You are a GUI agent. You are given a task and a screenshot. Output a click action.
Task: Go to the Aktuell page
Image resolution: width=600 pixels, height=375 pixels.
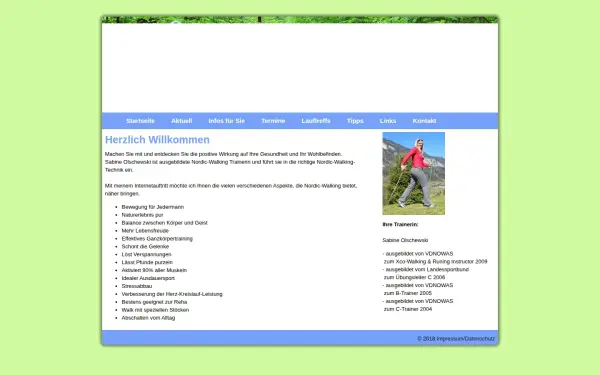coord(181,121)
